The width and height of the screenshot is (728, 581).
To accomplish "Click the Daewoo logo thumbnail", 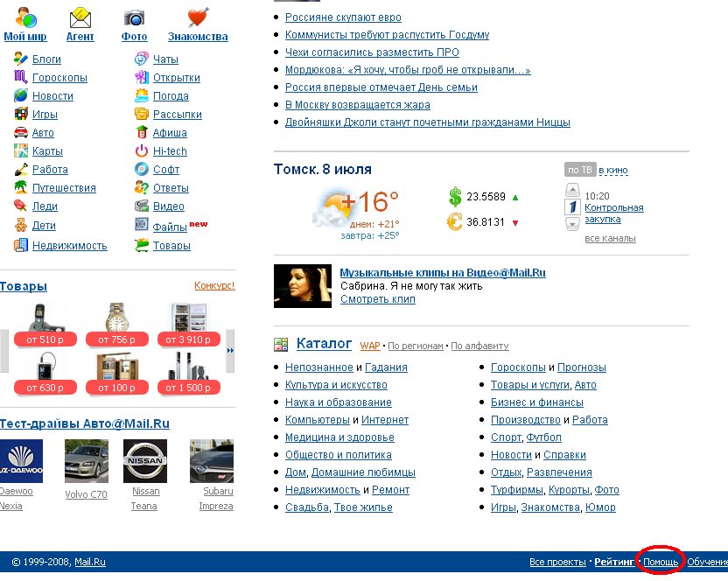I will pyautogui.click(x=21, y=461).
